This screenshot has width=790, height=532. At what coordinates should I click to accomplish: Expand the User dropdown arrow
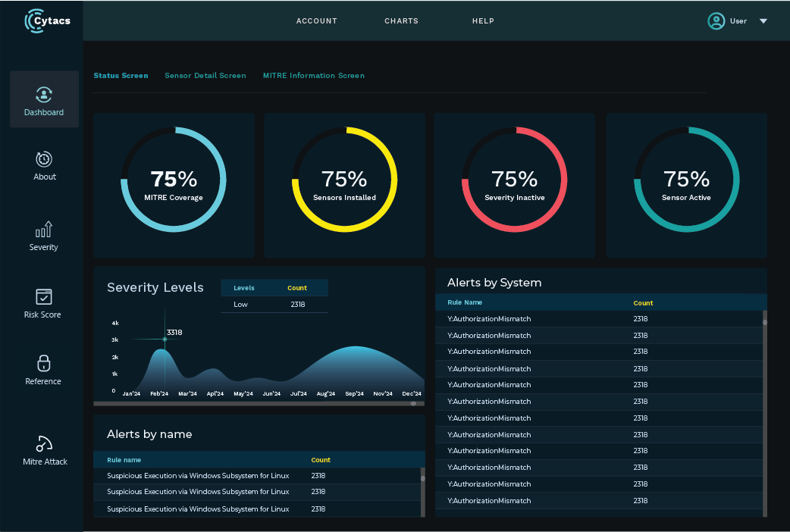pos(763,21)
